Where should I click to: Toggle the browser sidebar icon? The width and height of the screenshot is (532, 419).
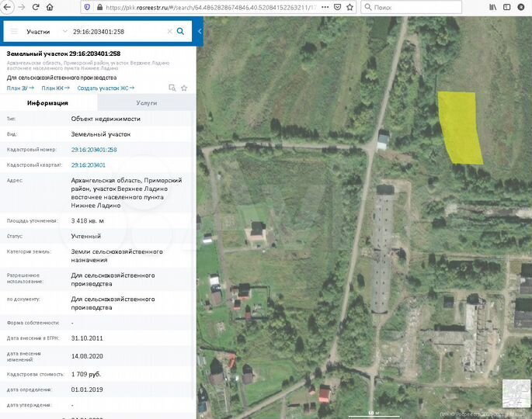pyautogui.click(x=506, y=7)
